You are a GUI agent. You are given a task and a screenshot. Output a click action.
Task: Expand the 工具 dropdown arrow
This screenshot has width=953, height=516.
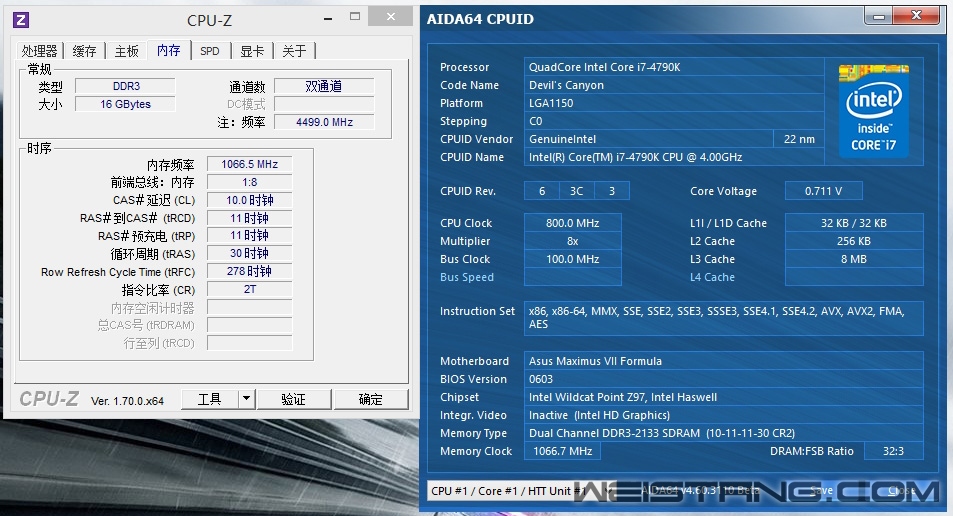pos(246,399)
